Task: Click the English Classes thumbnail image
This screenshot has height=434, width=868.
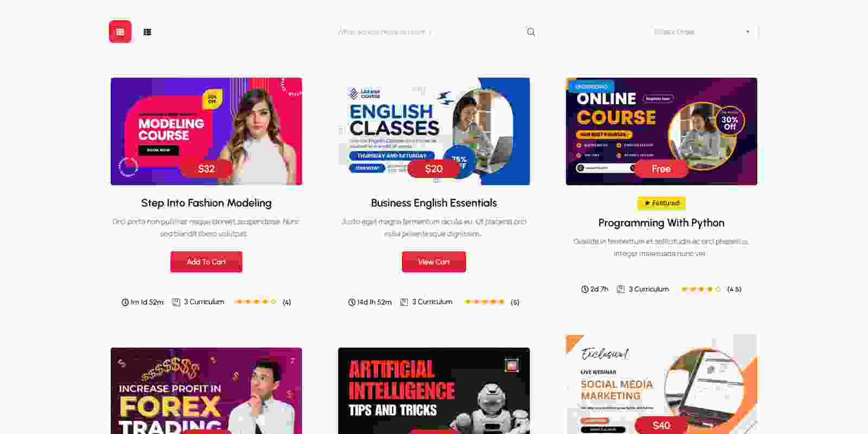Action: click(434, 131)
